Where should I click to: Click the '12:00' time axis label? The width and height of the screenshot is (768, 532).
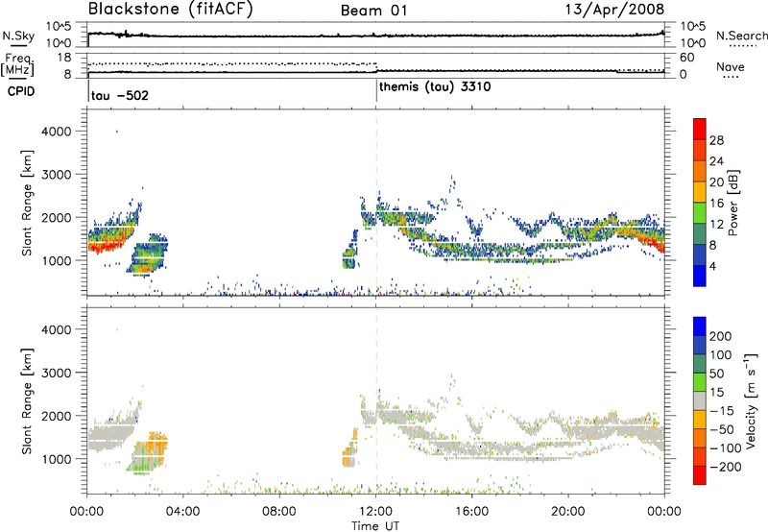(x=375, y=512)
